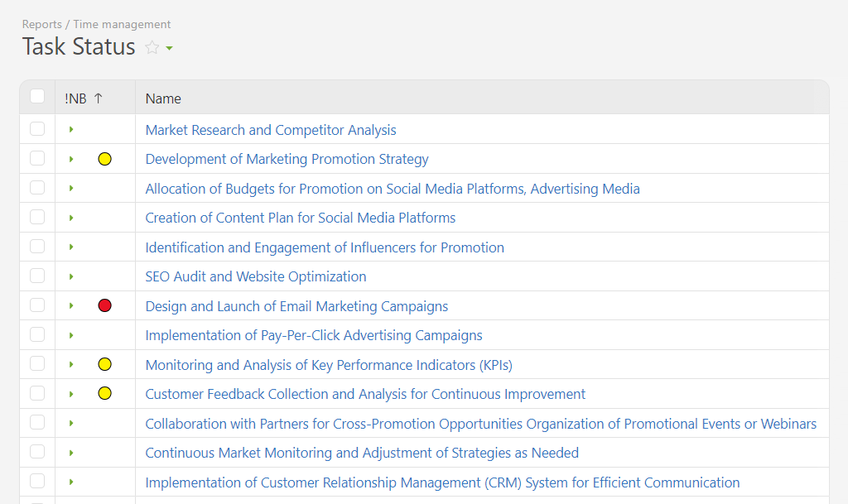Expand the Continuous Market Monitoring row arrow
The height and width of the screenshot is (504, 848).
coord(71,454)
